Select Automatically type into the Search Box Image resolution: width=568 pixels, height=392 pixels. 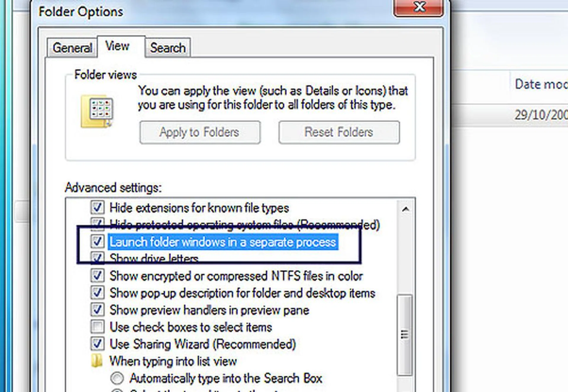click(117, 378)
